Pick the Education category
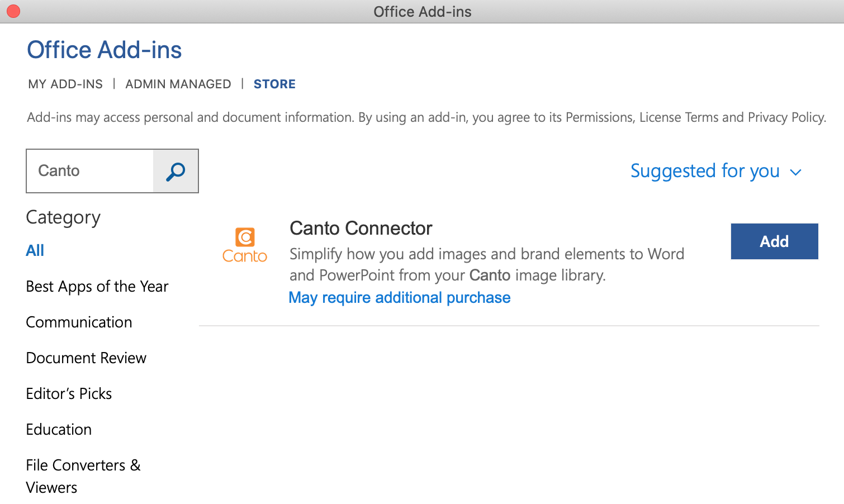 (59, 430)
